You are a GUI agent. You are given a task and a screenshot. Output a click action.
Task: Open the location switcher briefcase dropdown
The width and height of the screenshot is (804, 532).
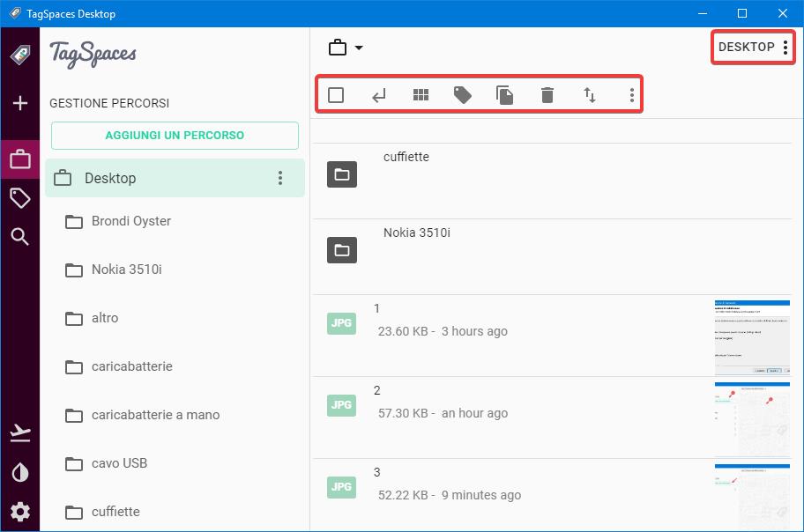(x=345, y=48)
